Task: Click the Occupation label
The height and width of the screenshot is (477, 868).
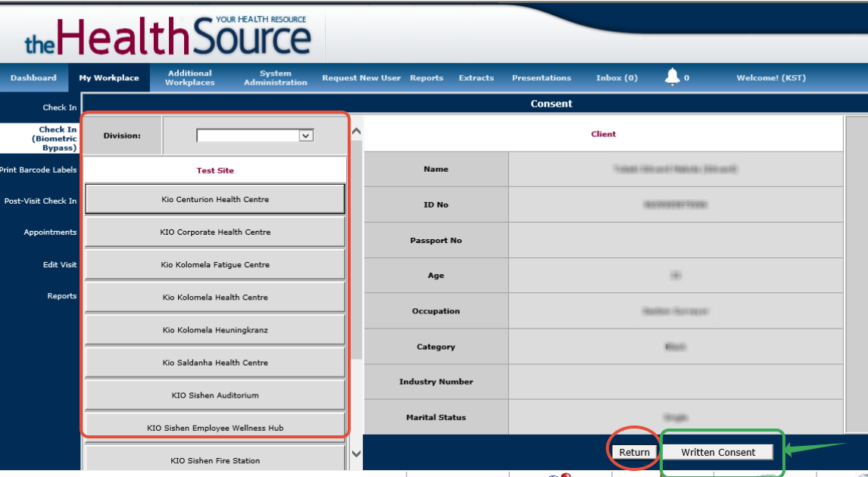Action: [x=436, y=311]
